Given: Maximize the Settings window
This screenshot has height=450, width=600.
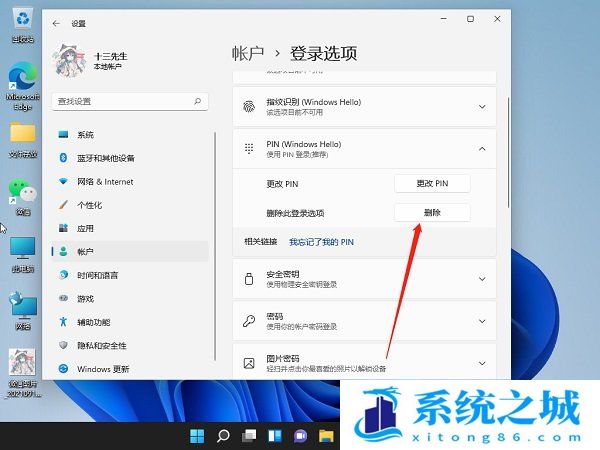Looking at the screenshot, I should (470, 19).
